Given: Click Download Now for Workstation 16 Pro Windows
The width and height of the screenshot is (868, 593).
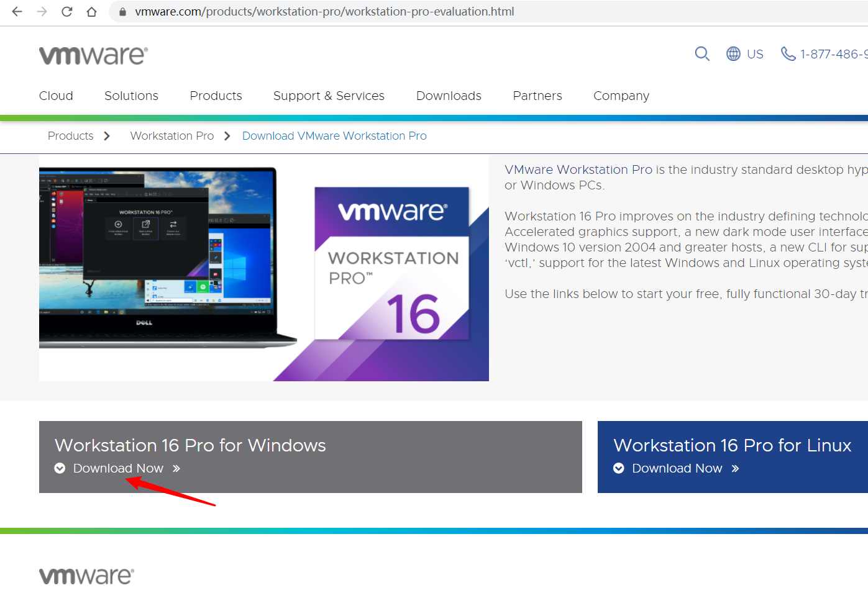Looking at the screenshot, I should click(x=118, y=468).
